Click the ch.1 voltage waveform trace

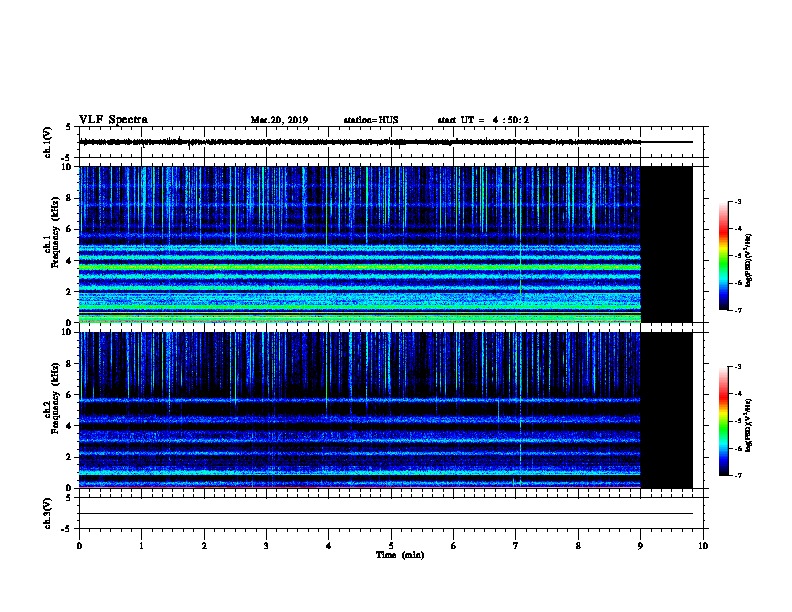(360, 142)
